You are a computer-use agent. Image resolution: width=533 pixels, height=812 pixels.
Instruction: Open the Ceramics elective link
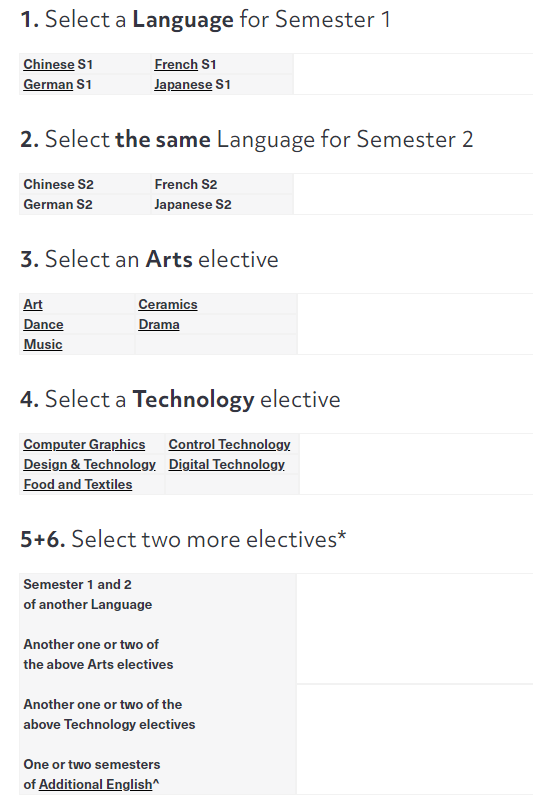point(168,304)
